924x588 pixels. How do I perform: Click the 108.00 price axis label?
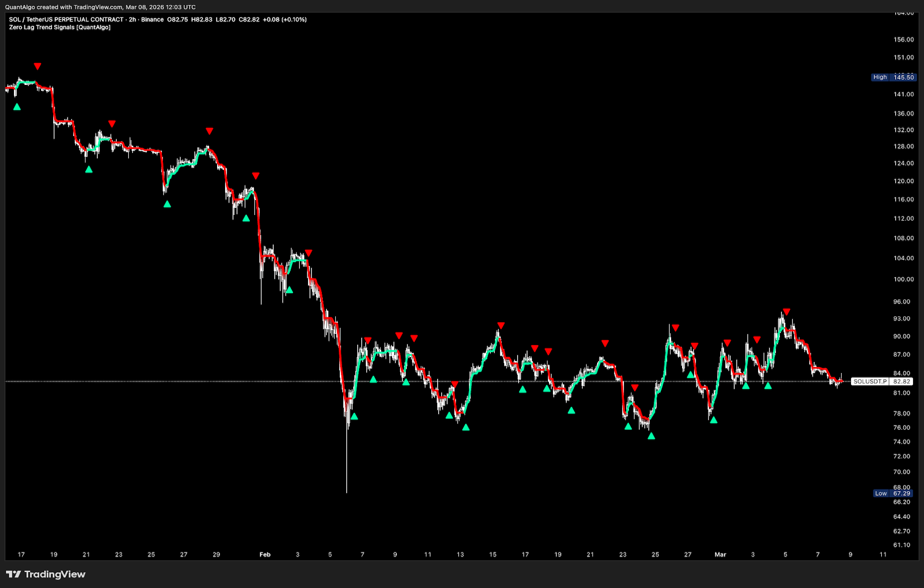click(904, 238)
